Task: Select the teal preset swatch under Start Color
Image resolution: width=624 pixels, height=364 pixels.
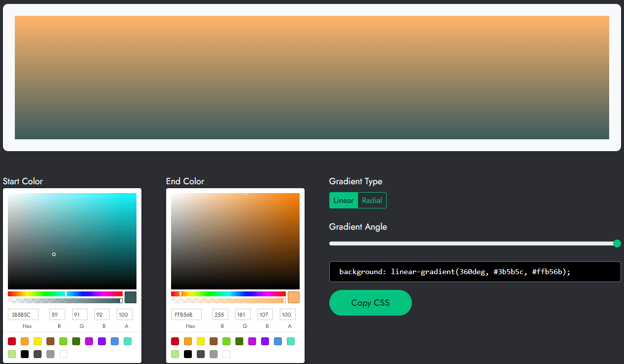Action: coord(128,341)
